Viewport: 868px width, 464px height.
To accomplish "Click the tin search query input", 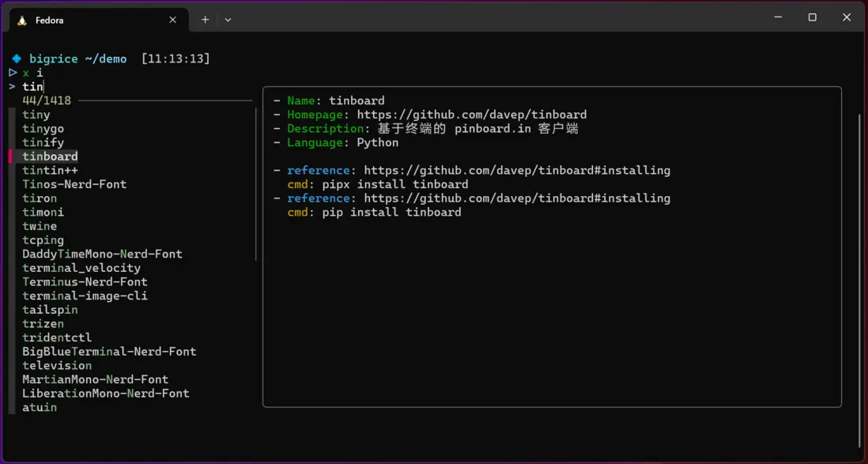I will [x=32, y=86].
